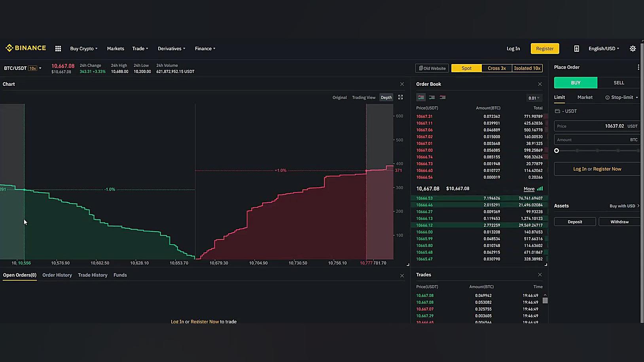Open the settings gear icon
This screenshot has width=644, height=362.
pyautogui.click(x=633, y=49)
